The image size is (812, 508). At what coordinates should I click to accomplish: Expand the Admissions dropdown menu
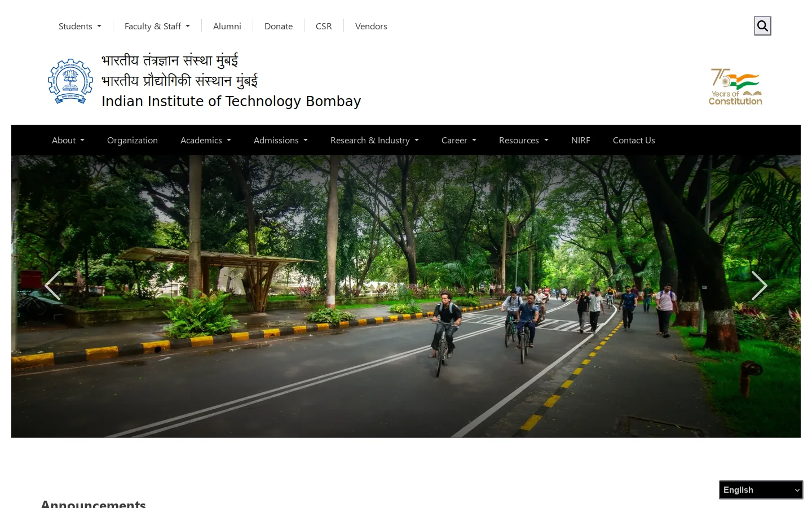[x=281, y=140]
